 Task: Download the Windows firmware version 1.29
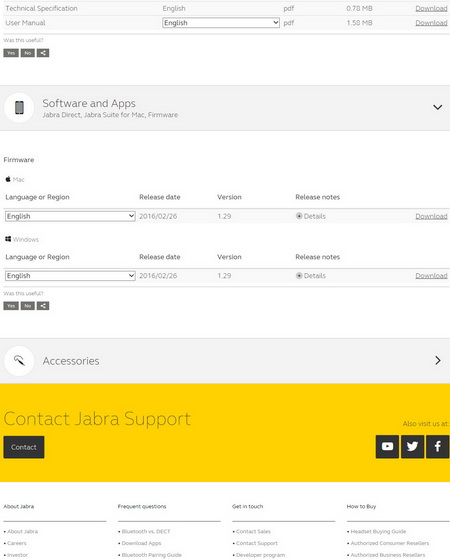(x=431, y=276)
